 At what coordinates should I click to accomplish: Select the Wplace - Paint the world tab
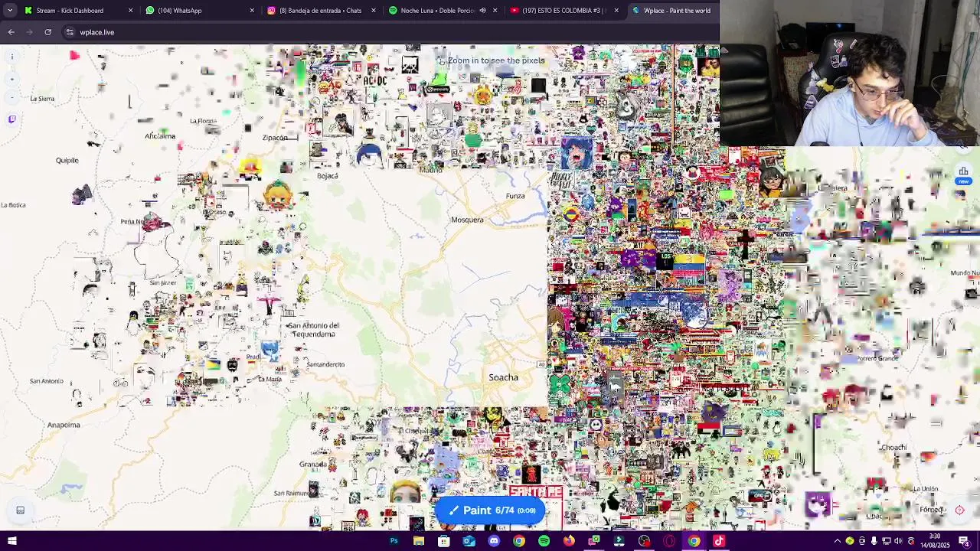click(672, 11)
